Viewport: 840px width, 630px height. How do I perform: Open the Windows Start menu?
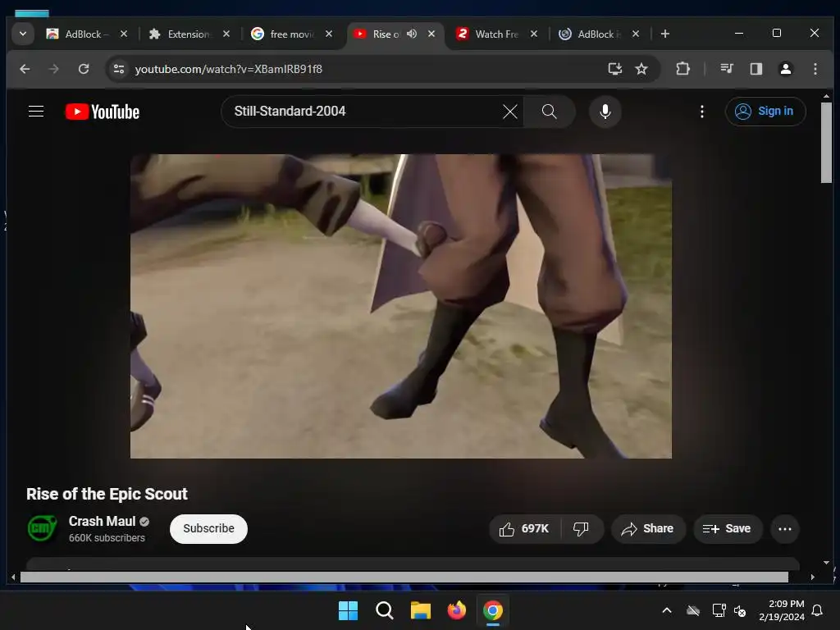[348, 610]
